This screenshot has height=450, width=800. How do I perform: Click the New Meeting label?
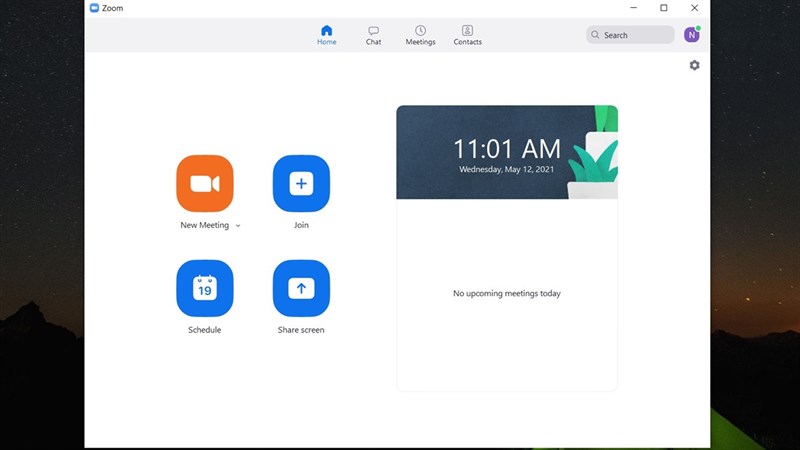pyautogui.click(x=205, y=225)
